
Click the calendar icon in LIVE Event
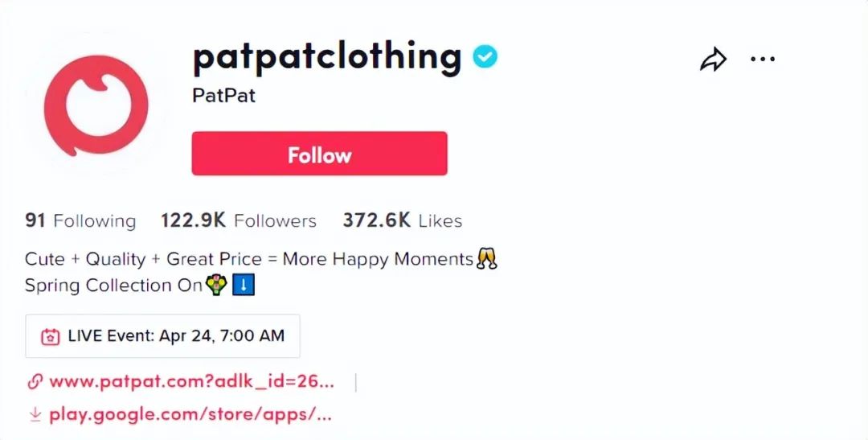[51, 336]
